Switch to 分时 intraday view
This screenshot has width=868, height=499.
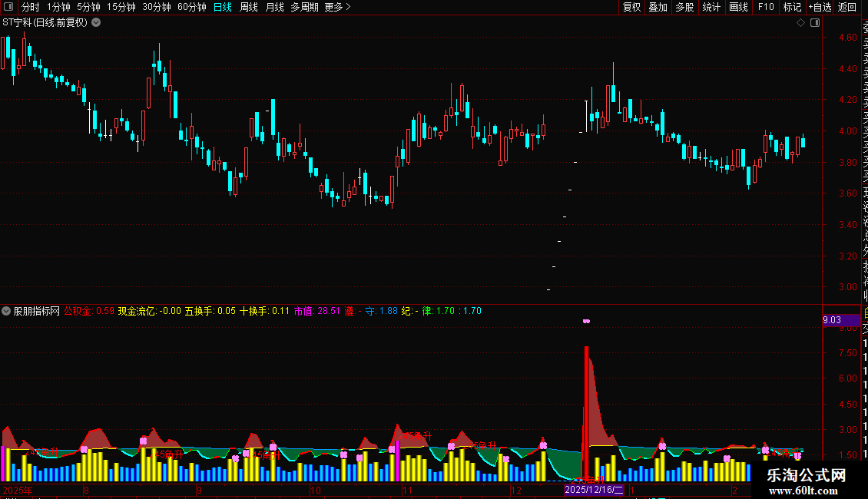point(31,7)
